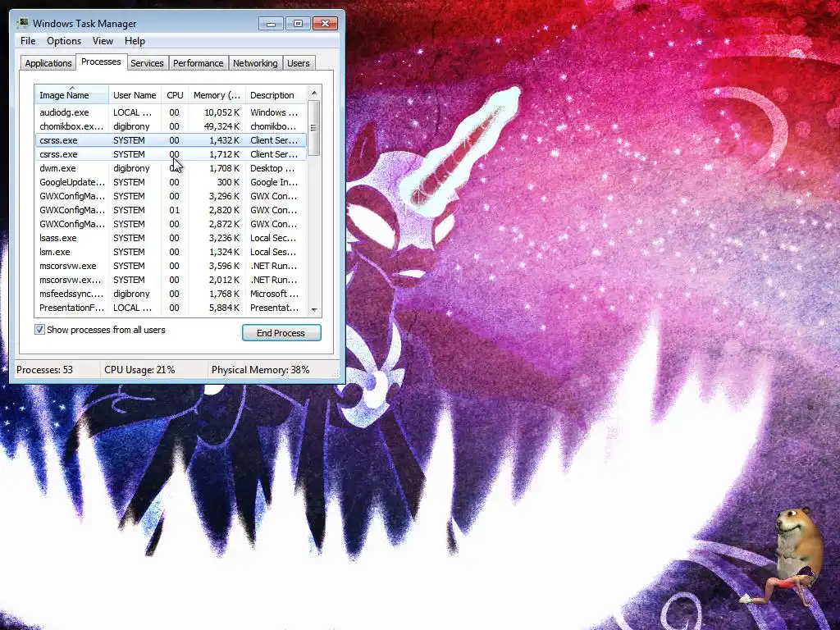Switch to the Services tab
This screenshot has height=630, width=840.
[x=147, y=63]
